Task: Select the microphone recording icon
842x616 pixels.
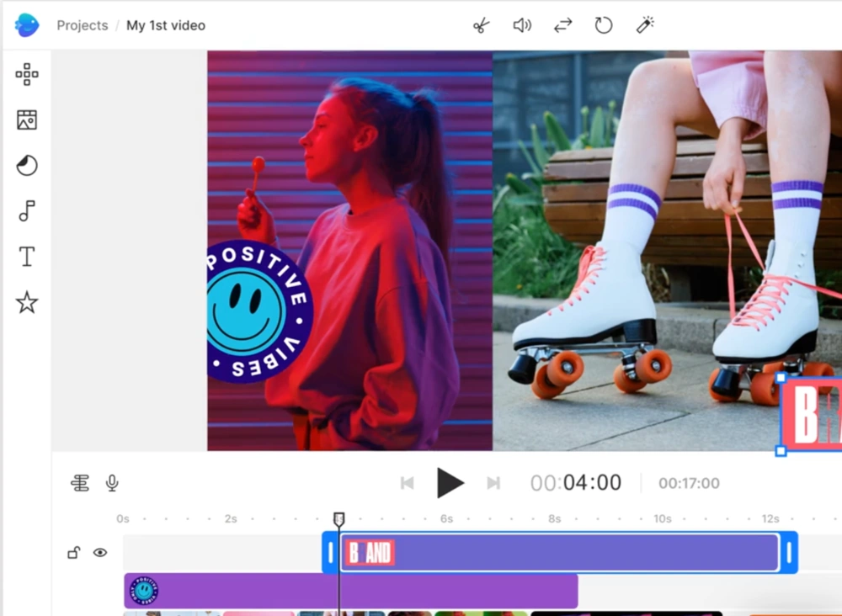Action: (x=112, y=483)
